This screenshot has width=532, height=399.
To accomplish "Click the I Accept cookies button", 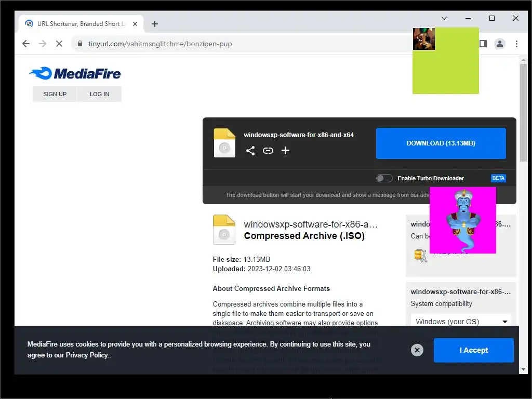I will coord(474,350).
